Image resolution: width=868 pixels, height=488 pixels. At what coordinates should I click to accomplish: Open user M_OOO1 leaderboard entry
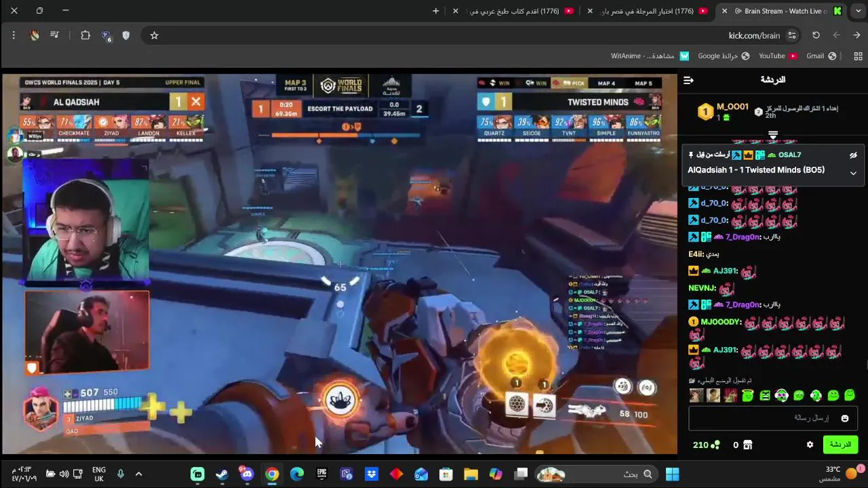(732, 107)
